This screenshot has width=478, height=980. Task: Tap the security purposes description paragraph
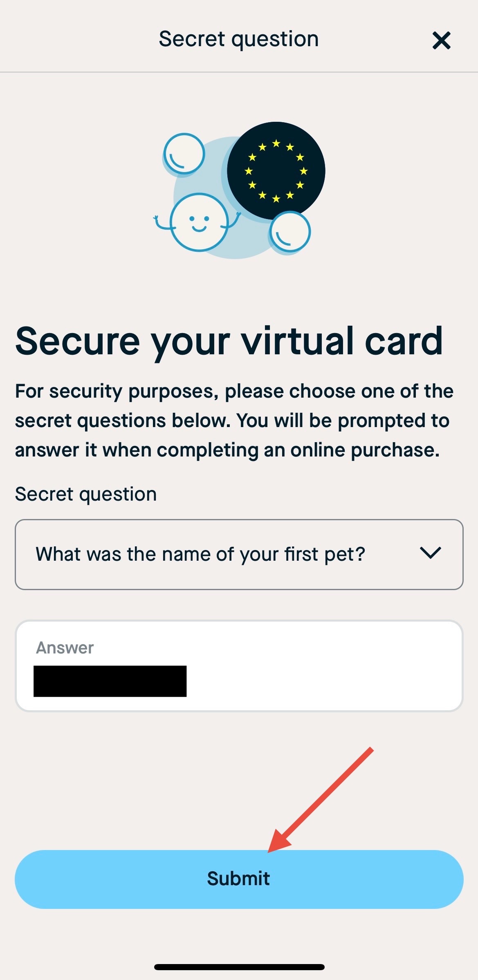pos(234,421)
